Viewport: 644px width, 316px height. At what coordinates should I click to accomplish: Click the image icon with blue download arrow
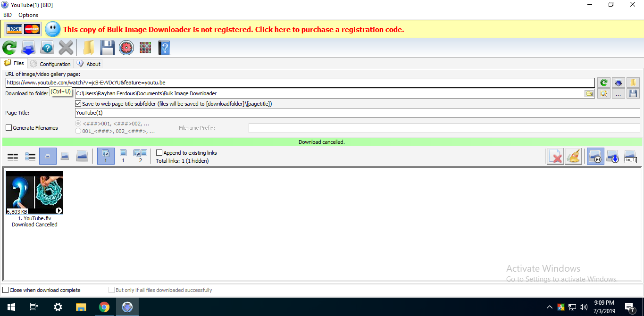pyautogui.click(x=612, y=156)
